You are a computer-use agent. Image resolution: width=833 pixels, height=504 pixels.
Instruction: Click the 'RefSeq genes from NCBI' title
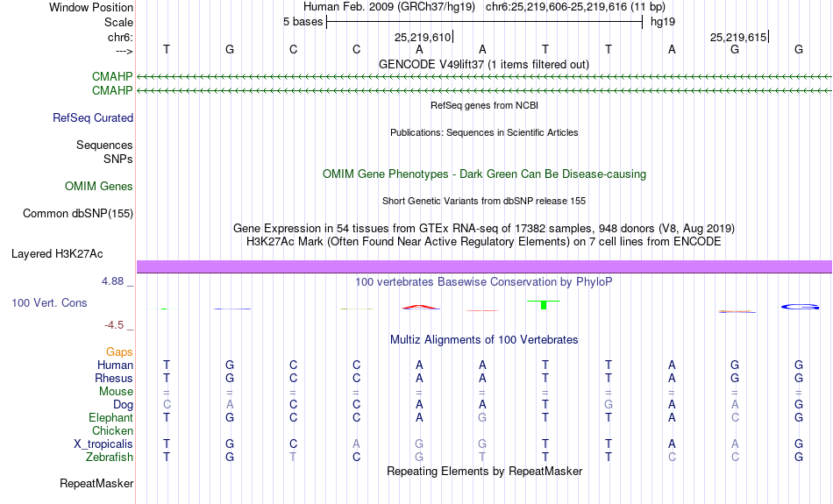coord(484,106)
